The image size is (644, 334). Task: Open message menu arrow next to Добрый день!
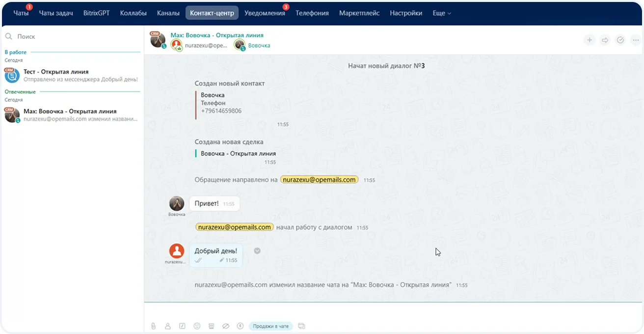(257, 250)
